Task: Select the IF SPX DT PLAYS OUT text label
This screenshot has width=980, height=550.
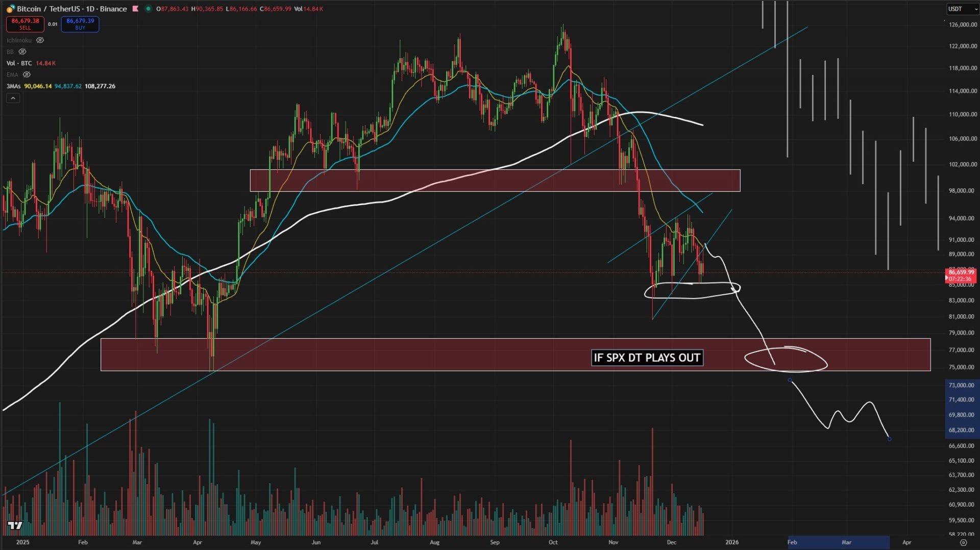Action: [647, 358]
